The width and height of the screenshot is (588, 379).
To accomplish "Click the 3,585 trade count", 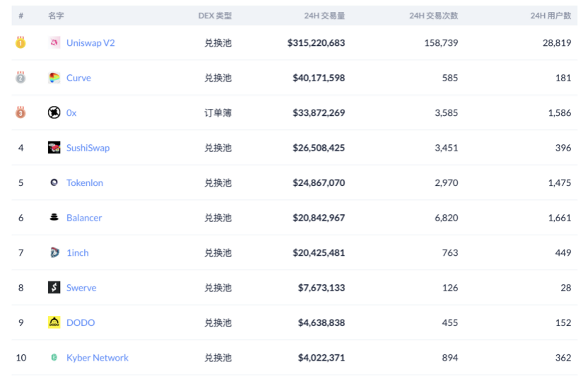I will coord(446,112).
